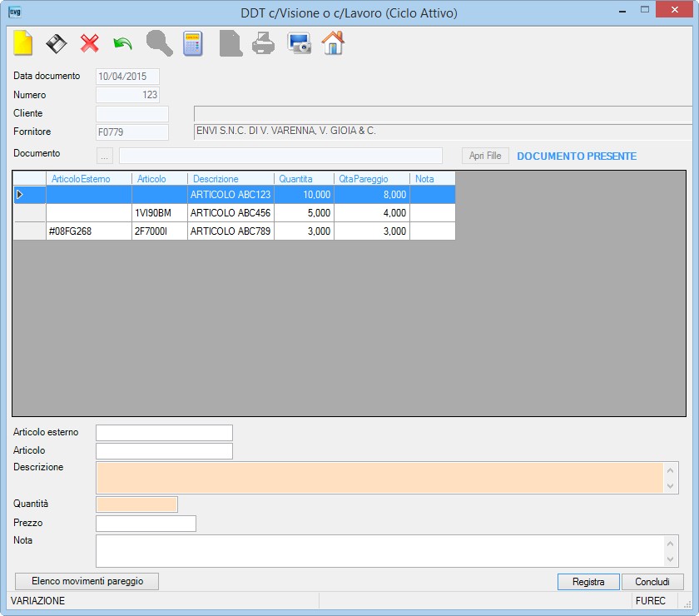699x616 pixels.
Task: Open the calculator icon in toolbar
Action: pos(193,44)
